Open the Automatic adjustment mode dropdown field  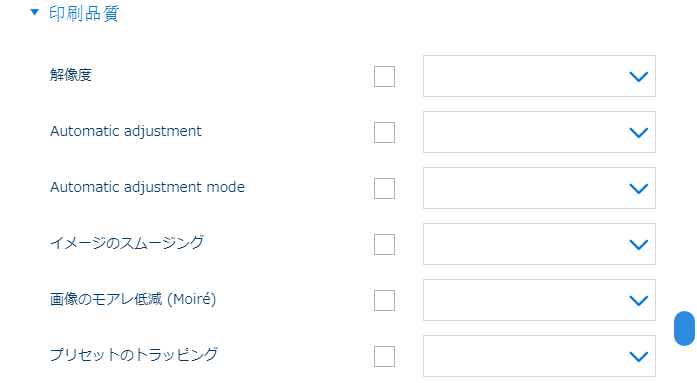point(539,188)
